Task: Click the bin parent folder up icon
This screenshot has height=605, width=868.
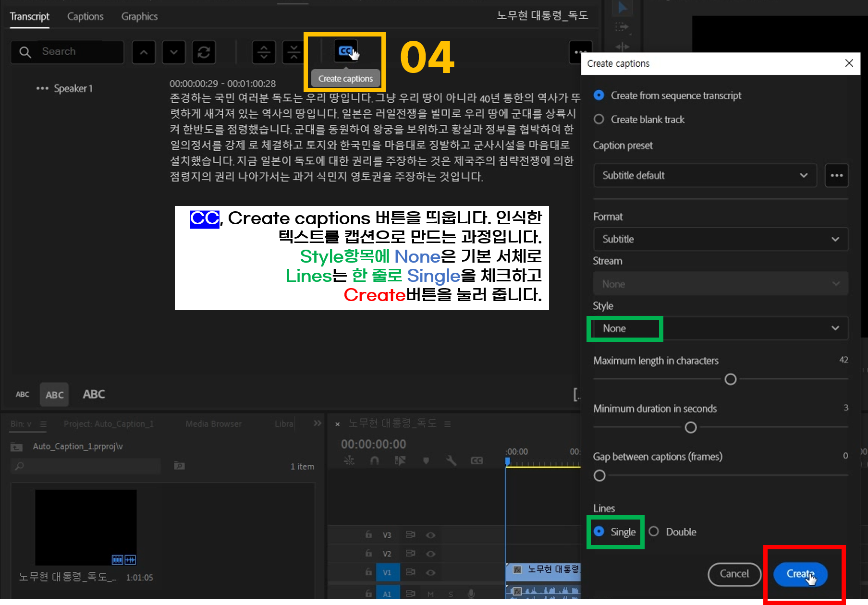Action: pyautogui.click(x=16, y=447)
